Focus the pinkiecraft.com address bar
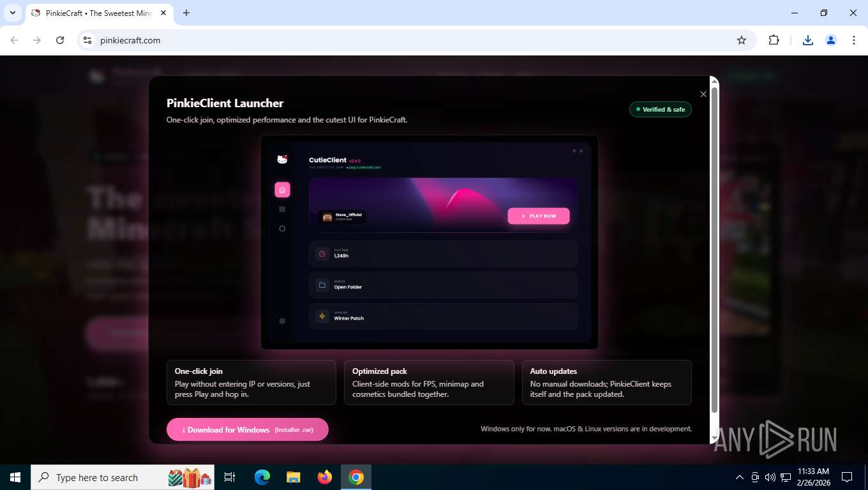Viewport: 868px width, 490px height. click(x=415, y=40)
